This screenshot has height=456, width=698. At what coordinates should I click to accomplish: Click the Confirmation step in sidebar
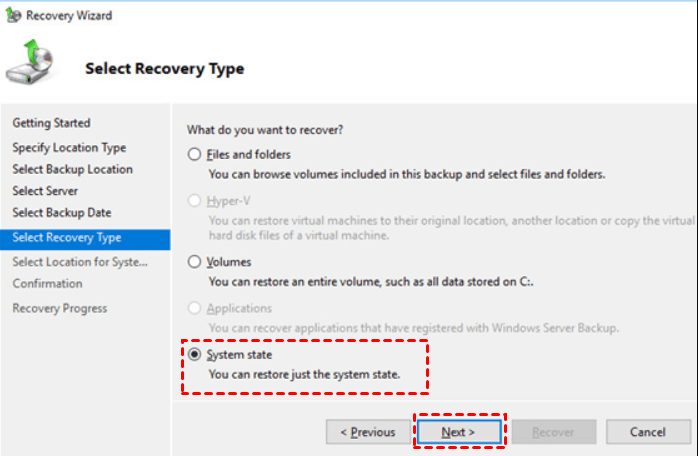(47, 284)
